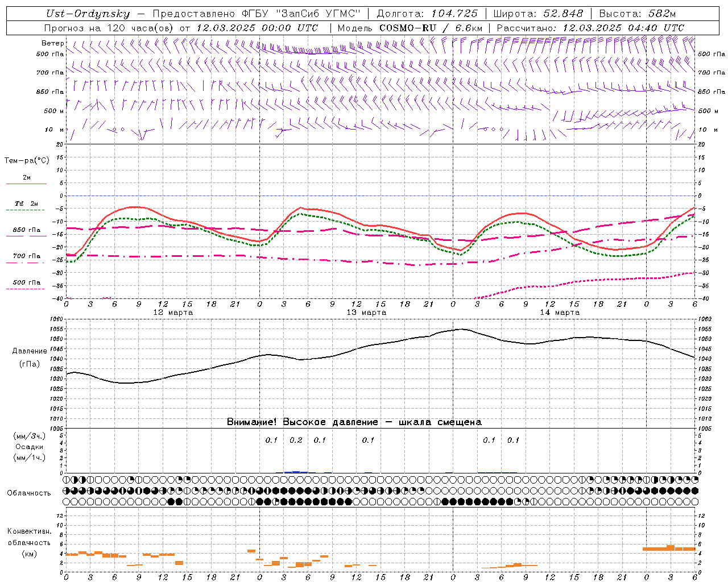Select the Конвективн. convective cloud label
Viewport: 728px width, 582px height.
30,531
